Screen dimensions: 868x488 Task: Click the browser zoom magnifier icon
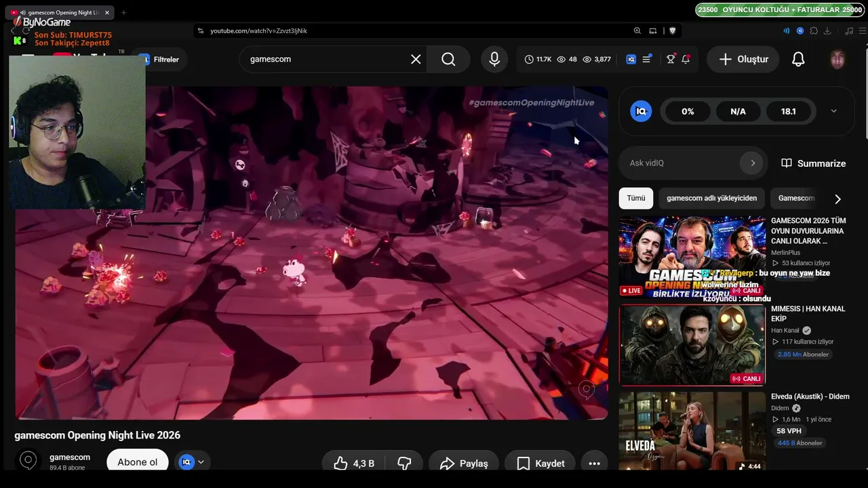(x=637, y=30)
